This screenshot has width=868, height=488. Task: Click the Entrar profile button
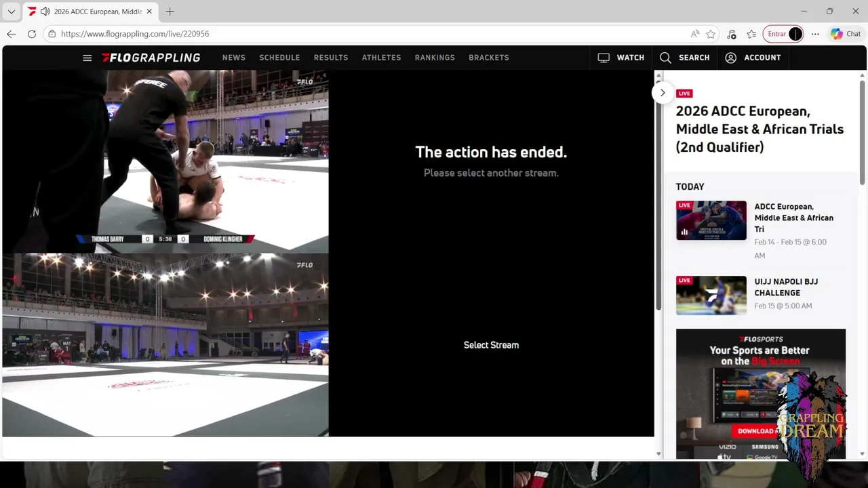click(x=783, y=34)
